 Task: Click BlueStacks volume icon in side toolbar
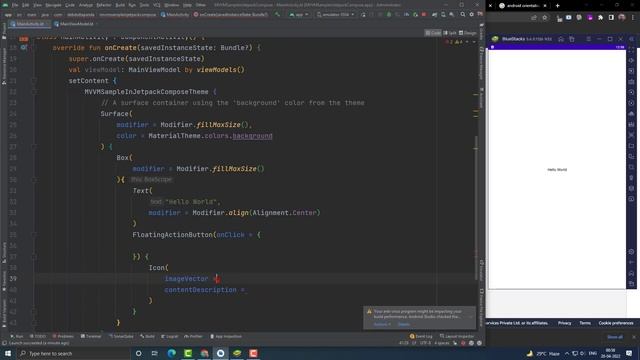(x=631, y=60)
